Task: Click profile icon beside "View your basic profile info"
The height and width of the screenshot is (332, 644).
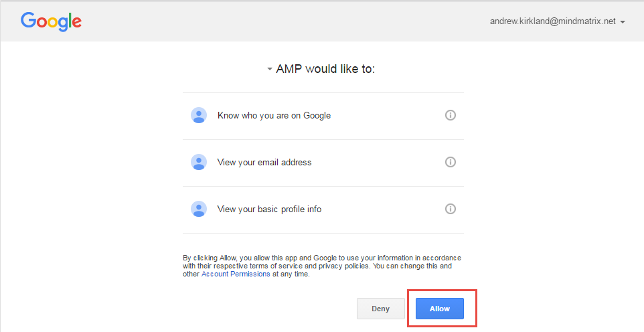Action: coord(199,209)
